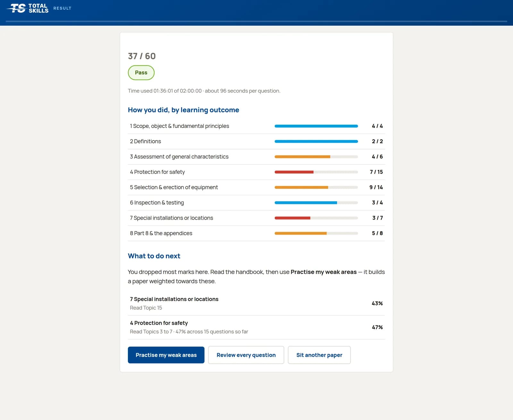The image size is (513, 420).
Task: Select '6 Inspection & testing' label
Action: 157,203
